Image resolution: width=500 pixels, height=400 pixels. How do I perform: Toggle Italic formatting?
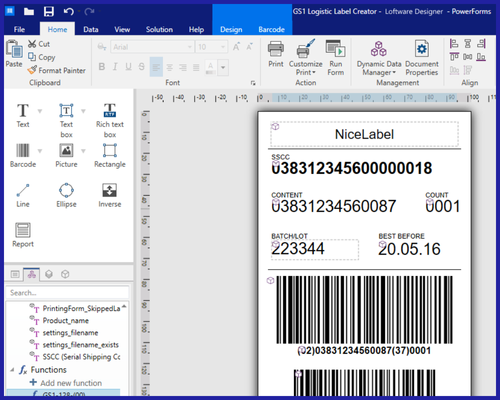(x=115, y=67)
